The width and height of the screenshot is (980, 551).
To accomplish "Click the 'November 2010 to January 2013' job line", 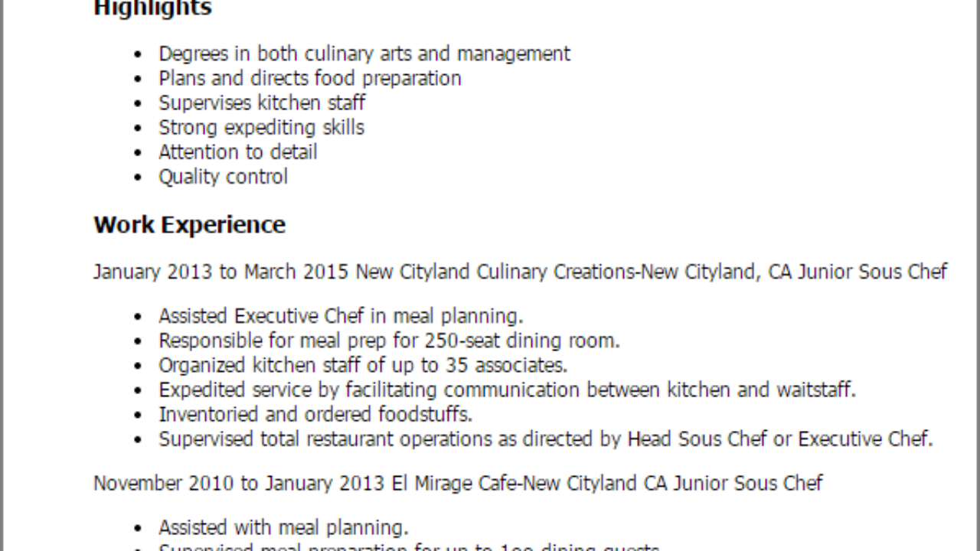I will (458, 484).
